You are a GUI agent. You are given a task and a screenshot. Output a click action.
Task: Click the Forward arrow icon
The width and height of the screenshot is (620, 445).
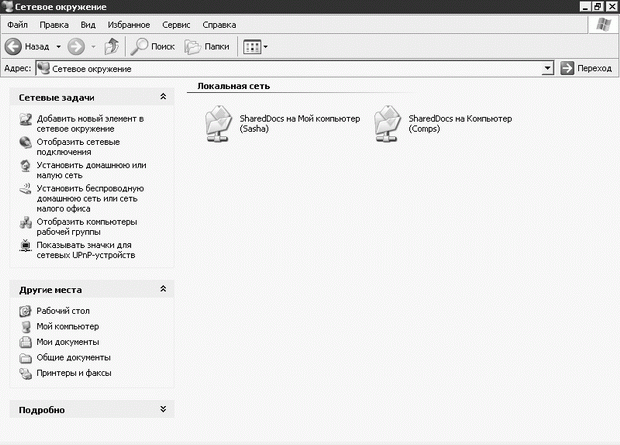point(76,47)
